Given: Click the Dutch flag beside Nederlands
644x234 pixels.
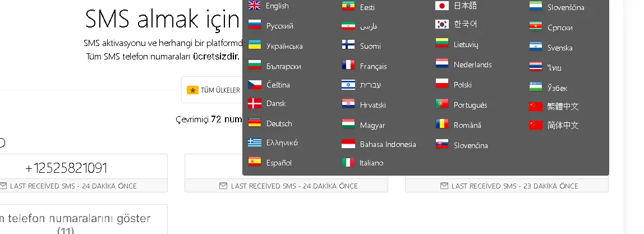Looking at the screenshot, I should click(x=442, y=63).
